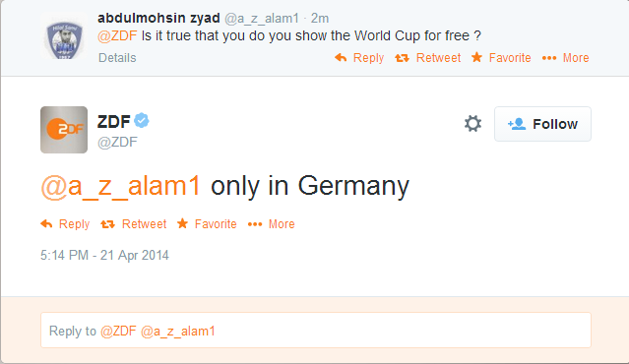Screen dimensions: 629x364
Task: Open the three-dots More icon under ZDF tweet
Action: click(x=255, y=224)
